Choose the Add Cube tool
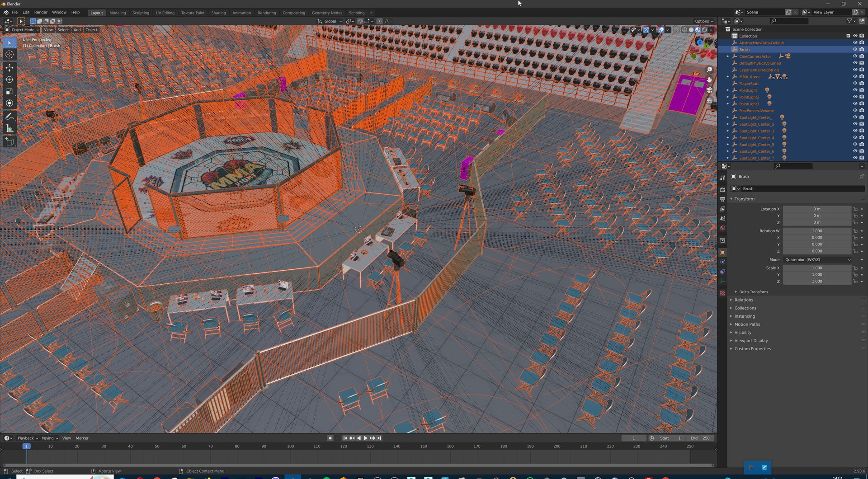The height and width of the screenshot is (479, 868). pyautogui.click(x=9, y=142)
